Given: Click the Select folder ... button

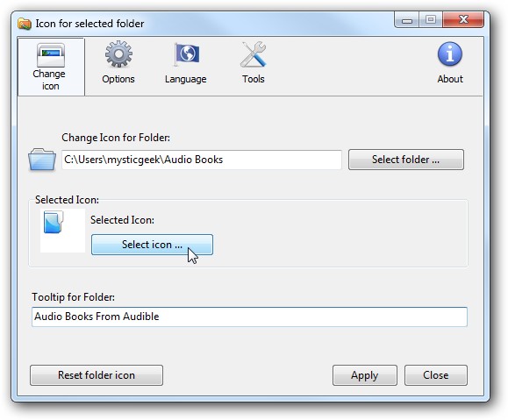Looking at the screenshot, I should tap(406, 160).
